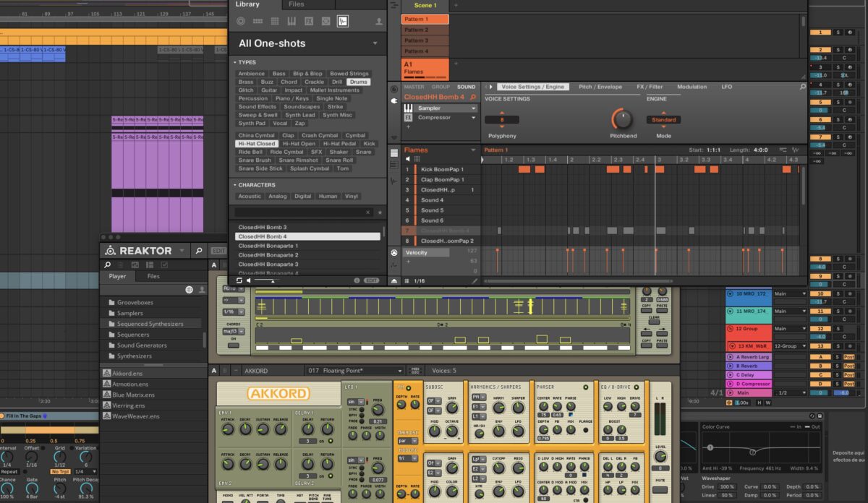Open the Pitch / Envelope tab
This screenshot has height=503, width=868.
click(x=600, y=87)
